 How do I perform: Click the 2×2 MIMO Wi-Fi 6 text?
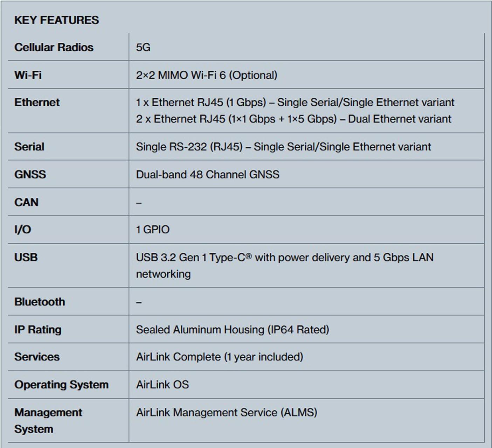tap(206, 75)
